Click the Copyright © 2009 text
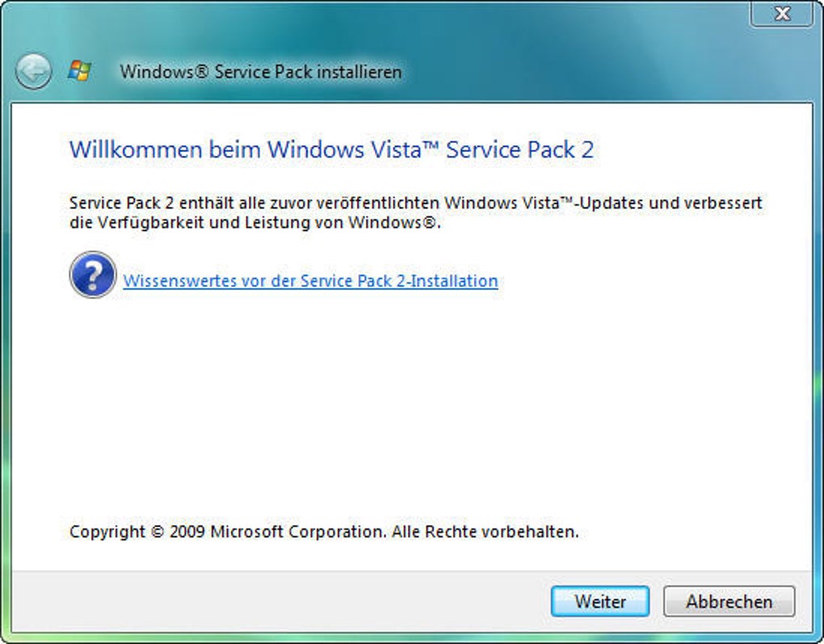Viewport: 824px width, 644px height. click(137, 532)
